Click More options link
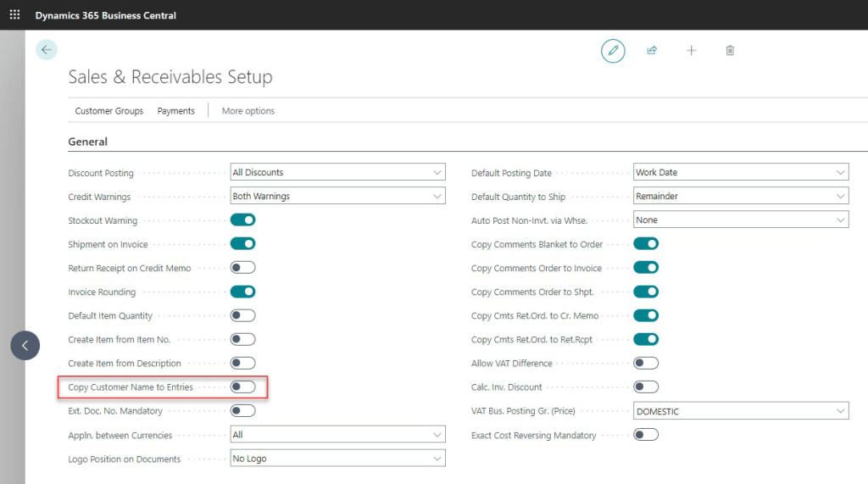The width and height of the screenshot is (868, 484). point(248,111)
